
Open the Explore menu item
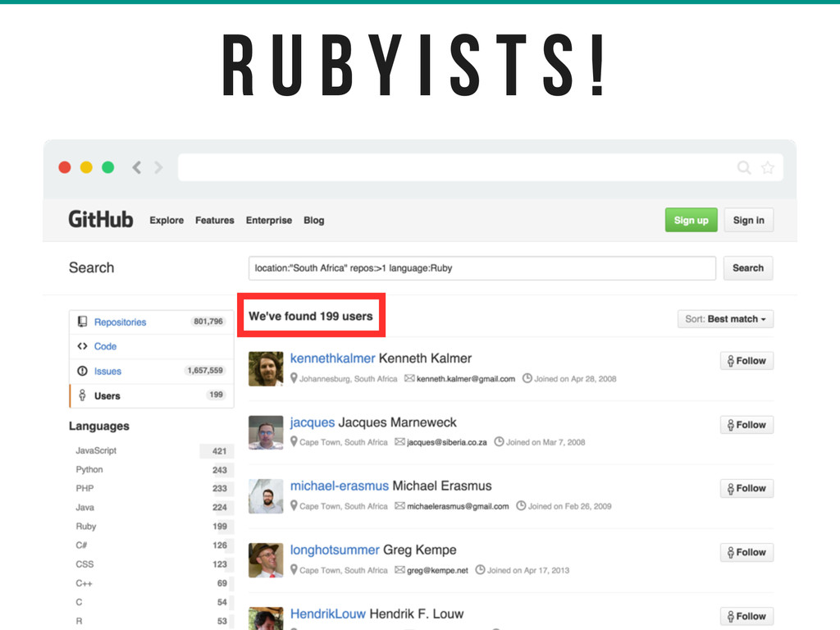pyautogui.click(x=167, y=220)
